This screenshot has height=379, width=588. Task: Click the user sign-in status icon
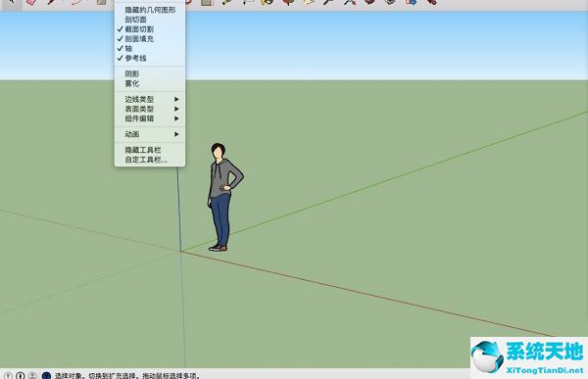click(33, 375)
